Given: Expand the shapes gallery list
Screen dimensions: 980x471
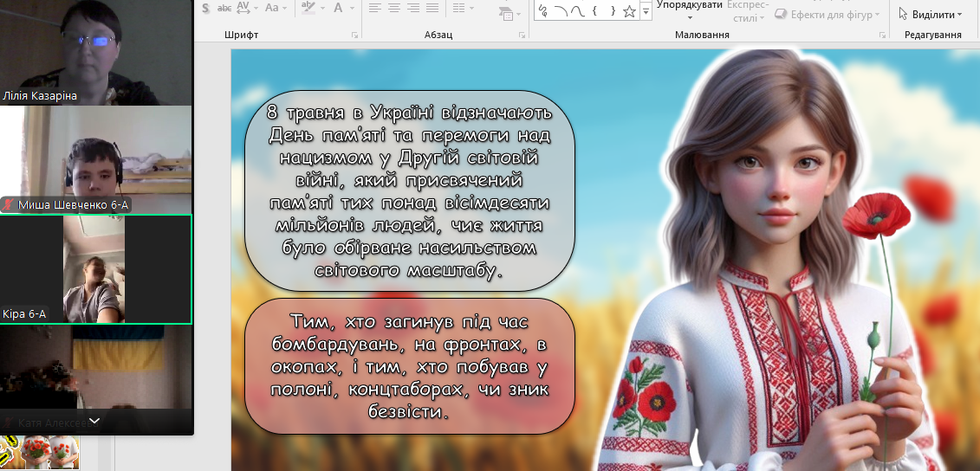Looking at the screenshot, I should click(x=646, y=10).
